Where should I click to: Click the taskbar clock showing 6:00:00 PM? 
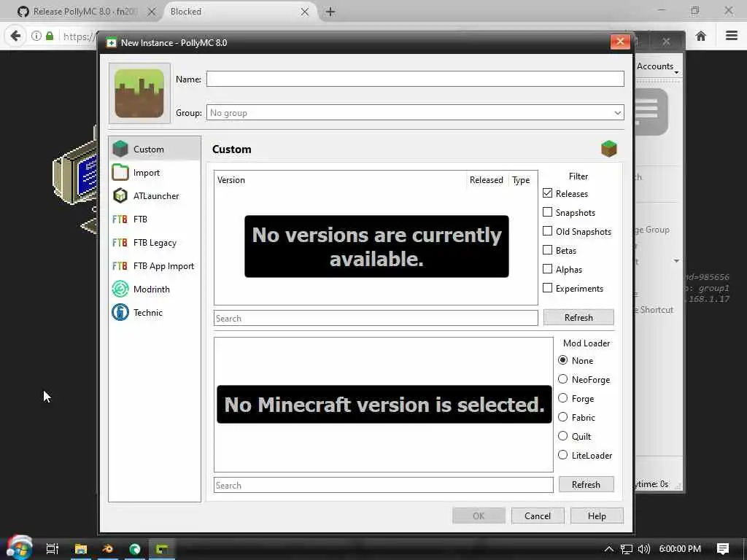point(680,548)
